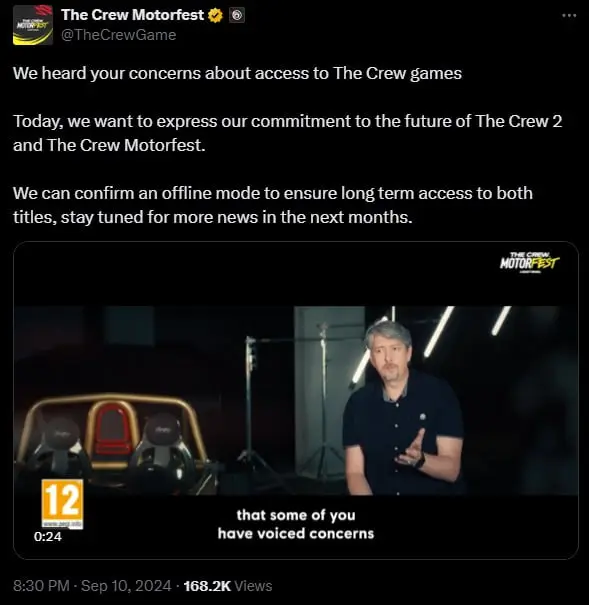
Task: Click the car seats in the video thumbnail
Action: click(112, 444)
